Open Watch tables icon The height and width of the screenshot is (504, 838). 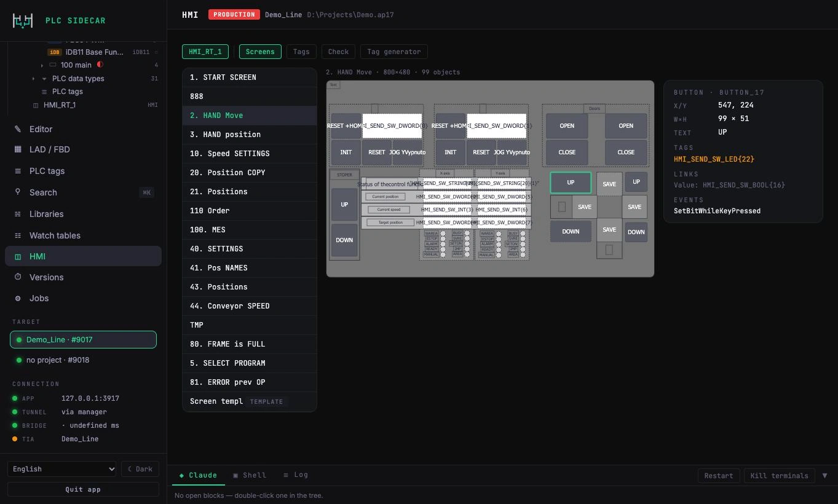click(18, 235)
